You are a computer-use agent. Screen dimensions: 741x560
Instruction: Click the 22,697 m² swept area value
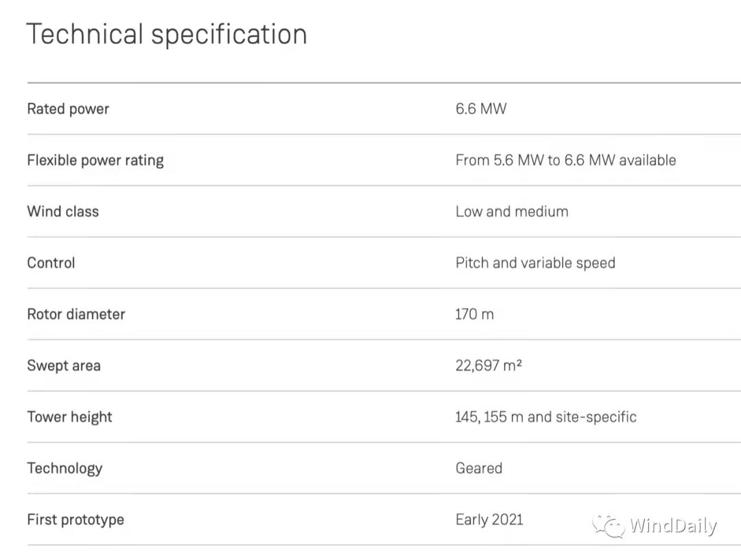[x=489, y=366]
